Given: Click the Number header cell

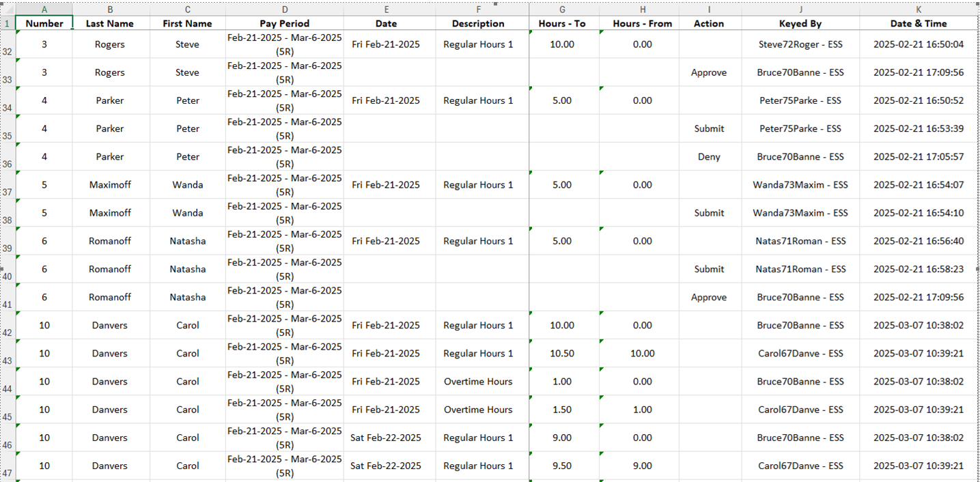Looking at the screenshot, I should click(x=44, y=23).
